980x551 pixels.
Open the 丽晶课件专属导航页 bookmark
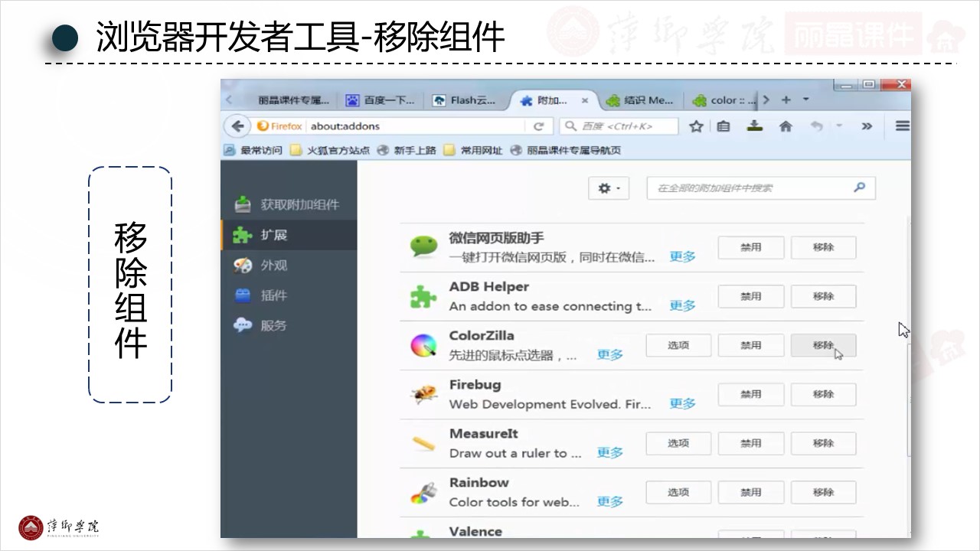click(566, 150)
